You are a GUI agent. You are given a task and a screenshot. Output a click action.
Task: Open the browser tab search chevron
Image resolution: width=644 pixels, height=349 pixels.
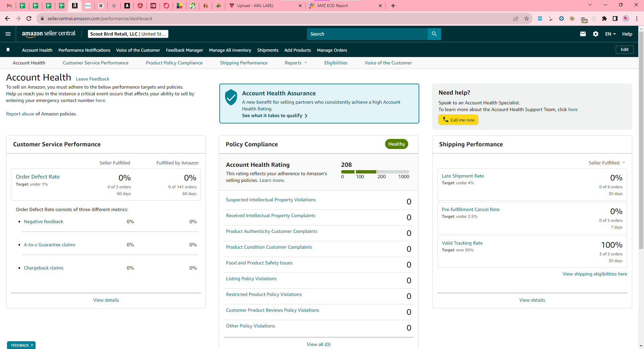(x=590, y=5)
